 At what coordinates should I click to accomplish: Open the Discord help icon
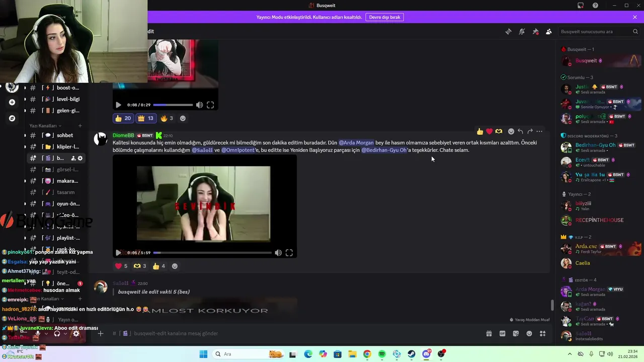pos(596,6)
